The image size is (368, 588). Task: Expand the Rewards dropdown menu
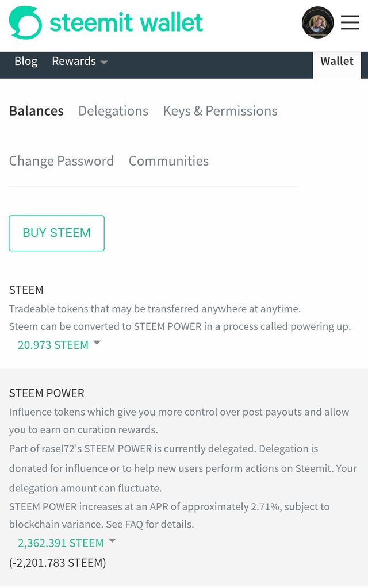[79, 61]
